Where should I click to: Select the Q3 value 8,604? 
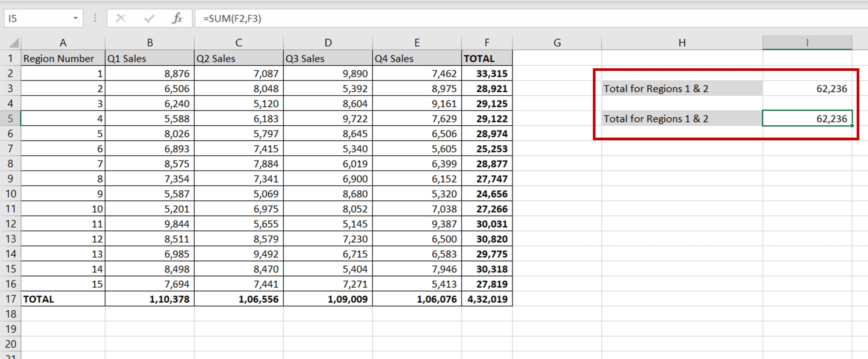pyautogui.click(x=328, y=104)
